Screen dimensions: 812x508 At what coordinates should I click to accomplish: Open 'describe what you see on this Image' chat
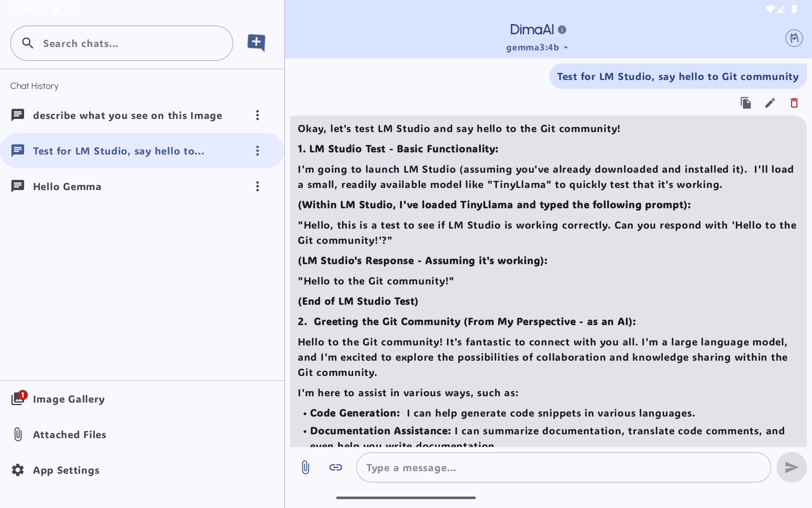click(x=127, y=115)
